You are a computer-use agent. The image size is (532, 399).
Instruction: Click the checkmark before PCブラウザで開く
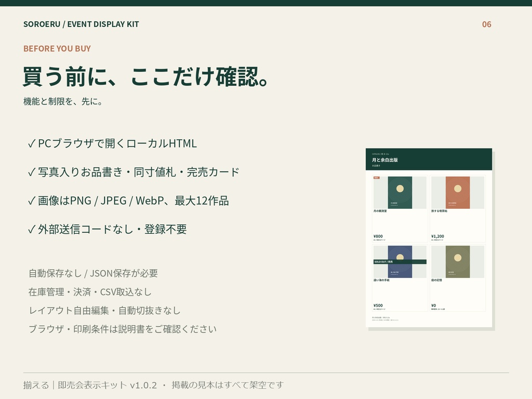(32, 144)
